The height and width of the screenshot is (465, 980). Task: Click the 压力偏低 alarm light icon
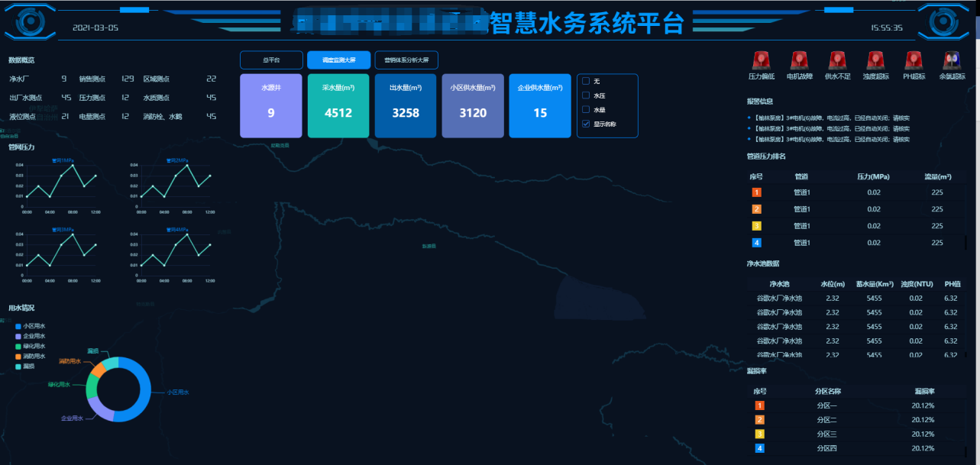(761, 61)
